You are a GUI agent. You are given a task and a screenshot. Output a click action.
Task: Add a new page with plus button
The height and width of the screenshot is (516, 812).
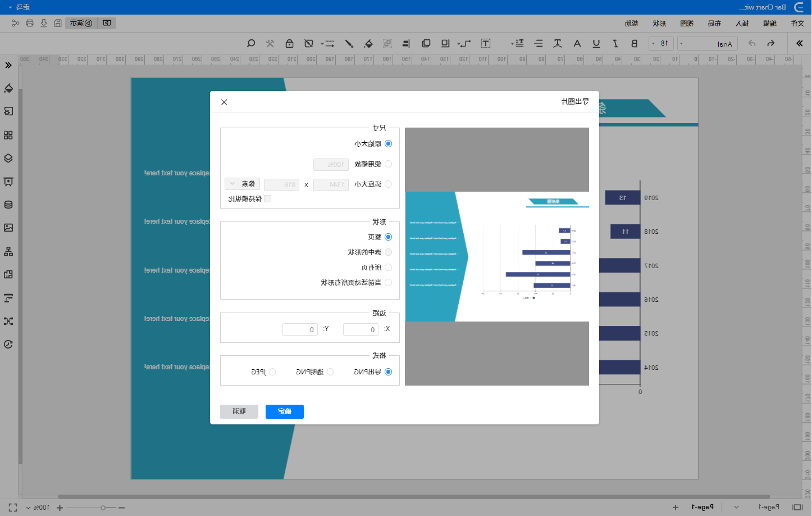(676, 508)
